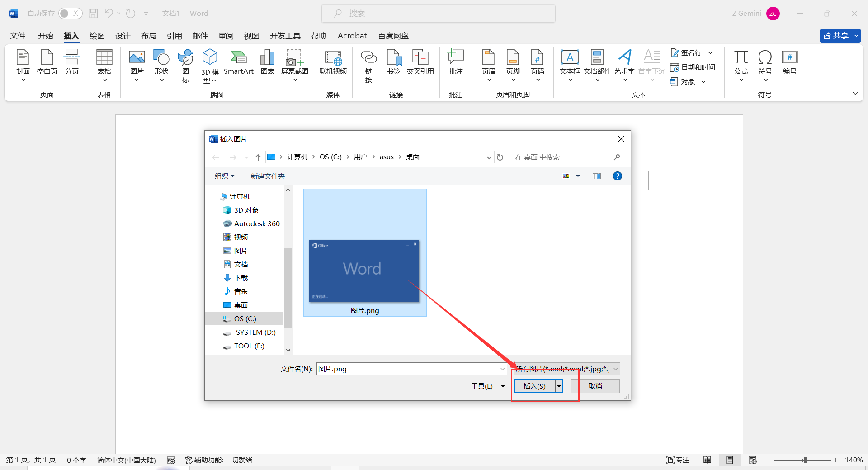Insert a text box (文本框)
868x470 pixels.
pos(570,66)
